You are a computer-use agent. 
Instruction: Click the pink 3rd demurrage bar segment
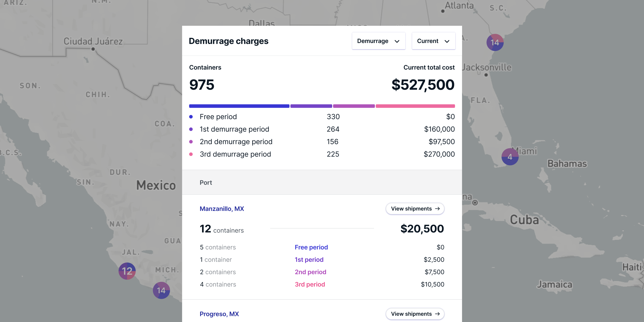click(x=415, y=106)
